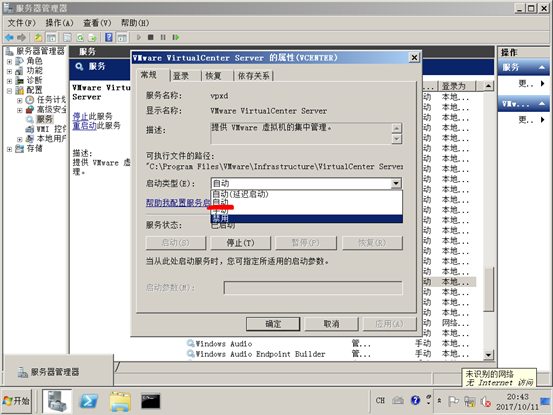The height and width of the screenshot is (415, 553).
Task: Click the Export list toolbar icon
Action: 93,37
